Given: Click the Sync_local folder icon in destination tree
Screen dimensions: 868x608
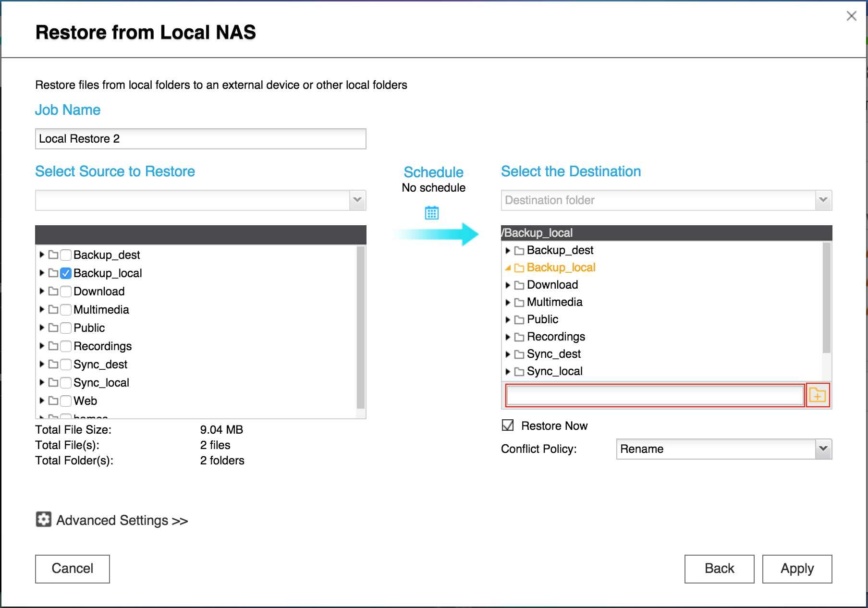Looking at the screenshot, I should (x=519, y=371).
